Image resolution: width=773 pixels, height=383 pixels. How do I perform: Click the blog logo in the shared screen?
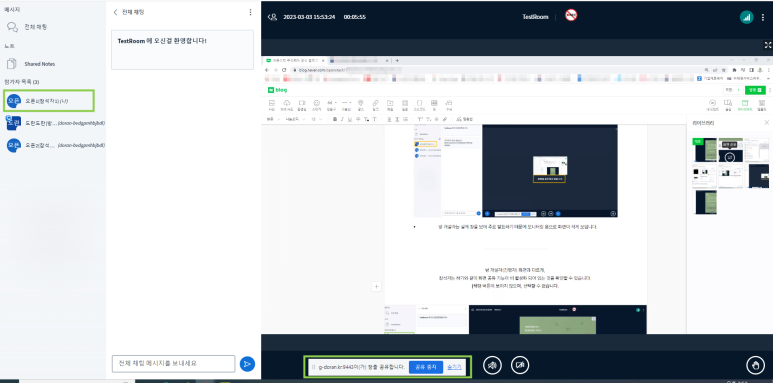point(278,90)
